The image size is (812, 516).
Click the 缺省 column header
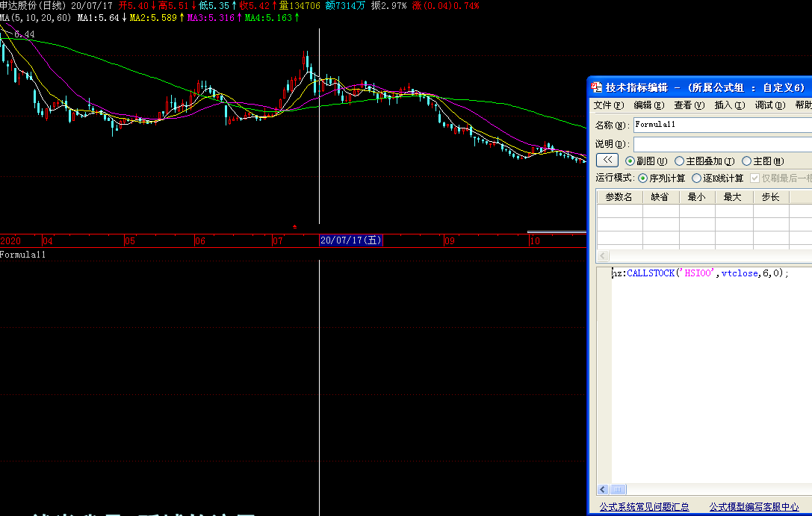click(x=660, y=197)
